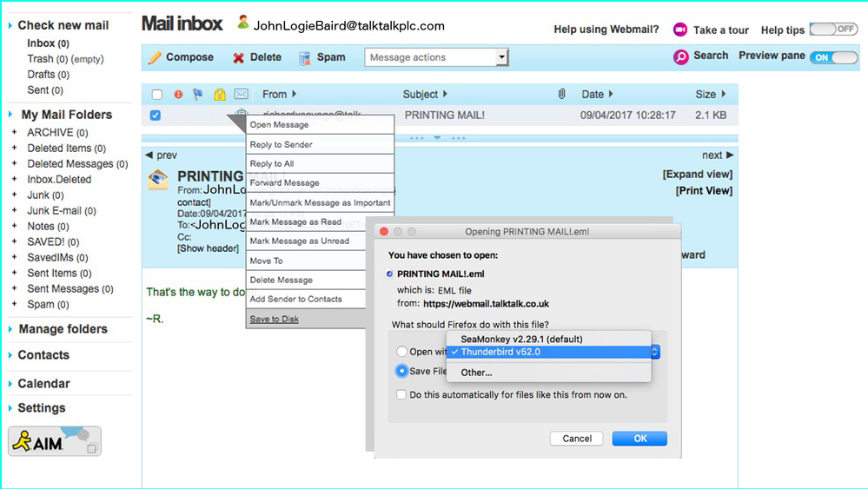Choose Forward Message in context menu

pos(320,182)
